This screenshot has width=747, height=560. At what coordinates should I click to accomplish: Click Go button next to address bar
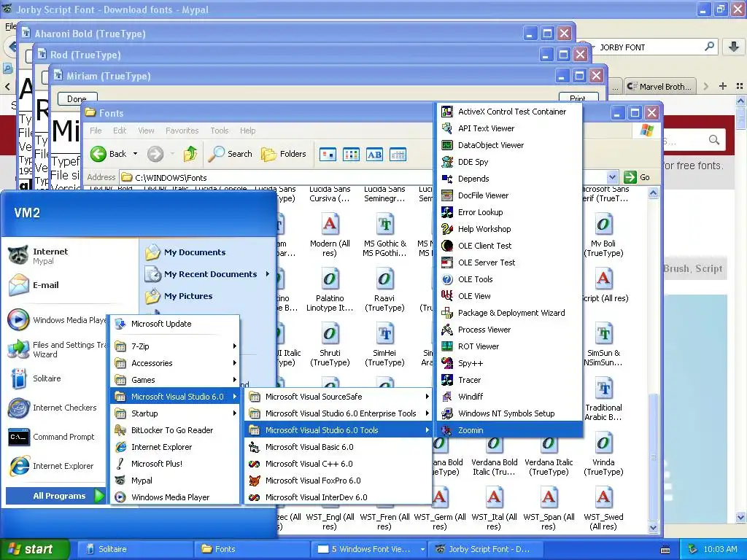pyautogui.click(x=637, y=177)
